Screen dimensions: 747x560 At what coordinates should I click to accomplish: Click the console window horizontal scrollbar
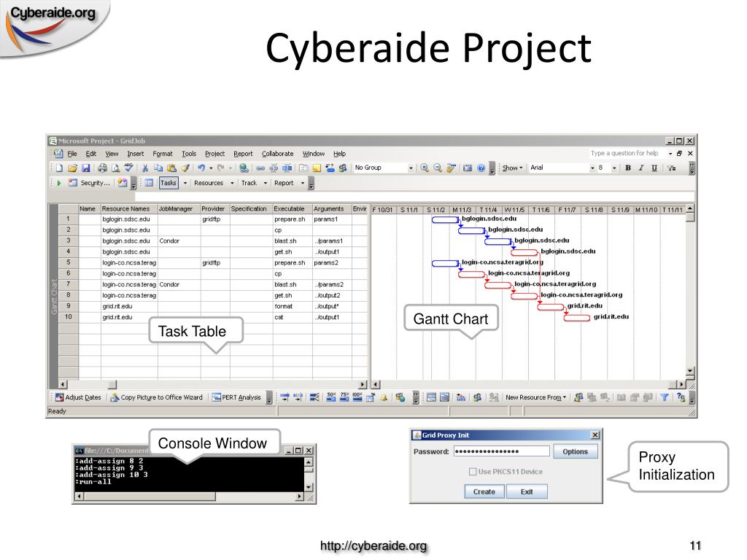[x=190, y=497]
